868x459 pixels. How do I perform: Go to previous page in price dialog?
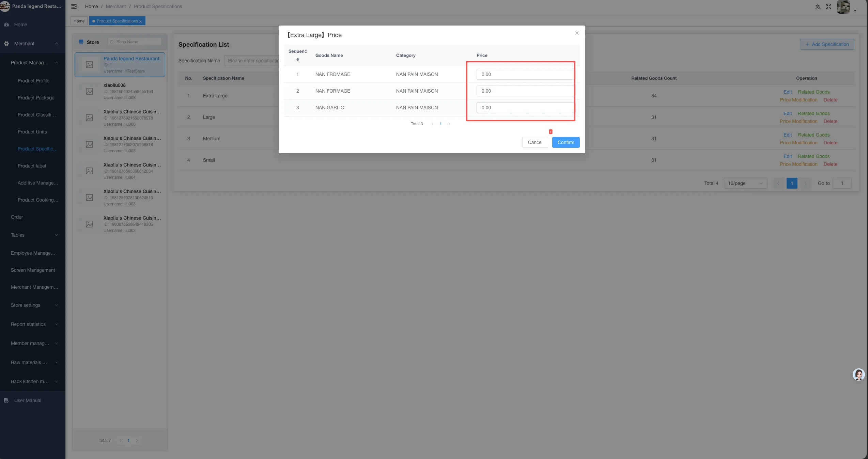coord(432,124)
